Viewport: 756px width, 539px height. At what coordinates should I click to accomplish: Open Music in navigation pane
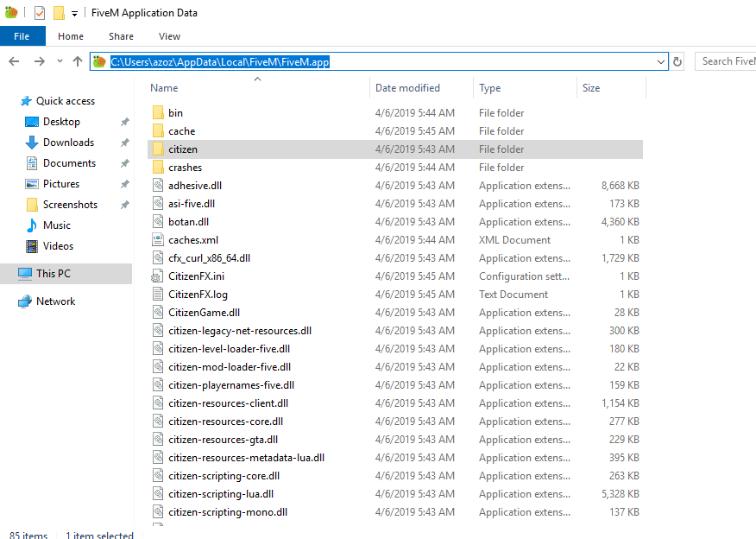point(57,225)
